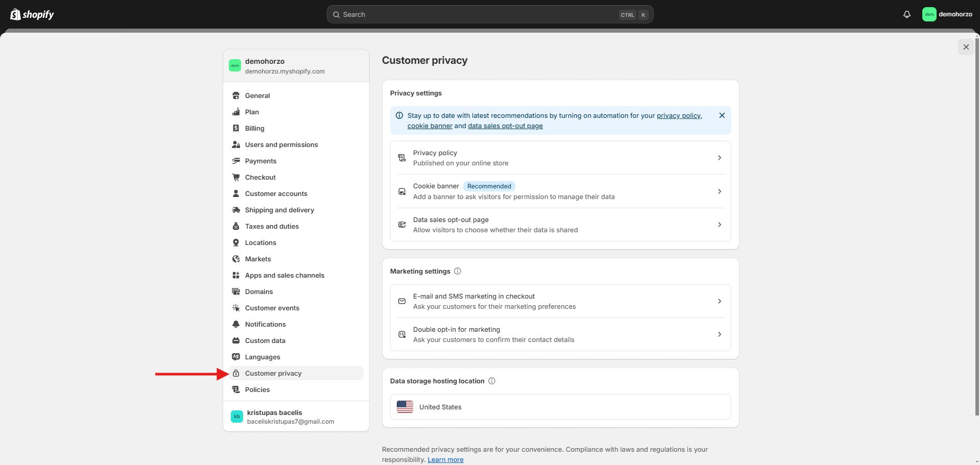The height and width of the screenshot is (465, 980).
Task: Select Users and permissions in sidebar
Action: point(281,144)
